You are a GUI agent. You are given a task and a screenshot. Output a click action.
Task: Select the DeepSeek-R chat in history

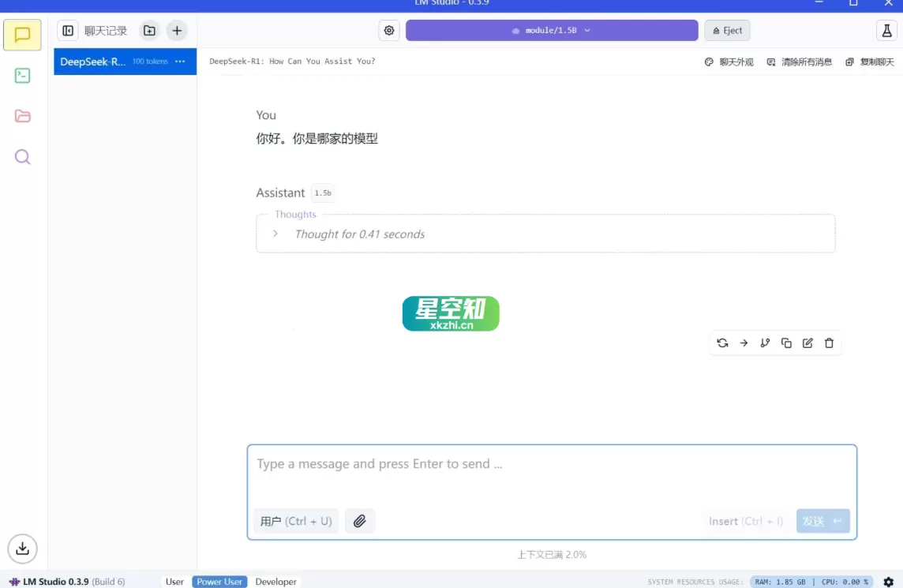click(x=103, y=62)
